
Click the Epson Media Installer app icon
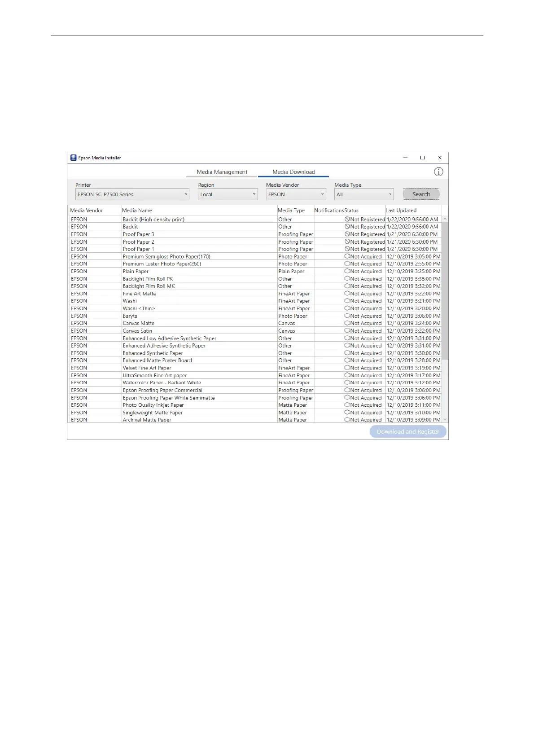point(74,158)
